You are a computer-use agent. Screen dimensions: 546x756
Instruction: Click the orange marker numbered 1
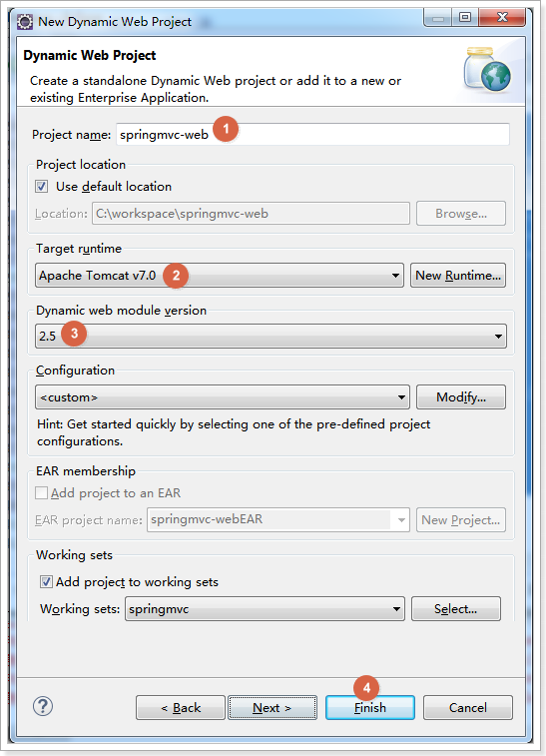[x=226, y=129]
